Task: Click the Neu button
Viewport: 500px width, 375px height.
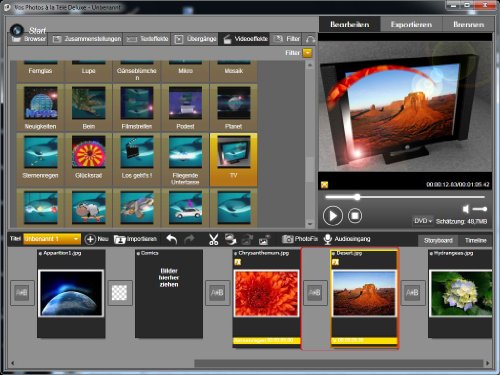Action: (96, 239)
